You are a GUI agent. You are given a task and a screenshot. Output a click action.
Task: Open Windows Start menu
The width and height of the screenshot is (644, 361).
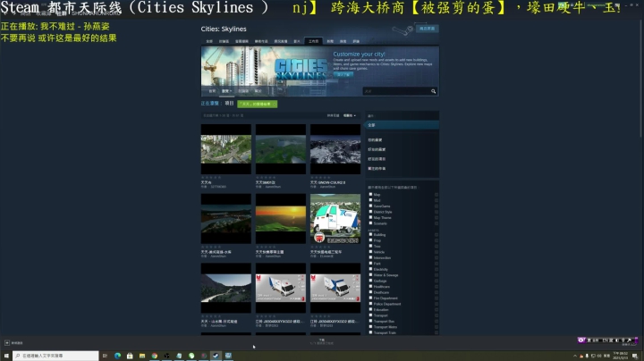click(x=6, y=356)
